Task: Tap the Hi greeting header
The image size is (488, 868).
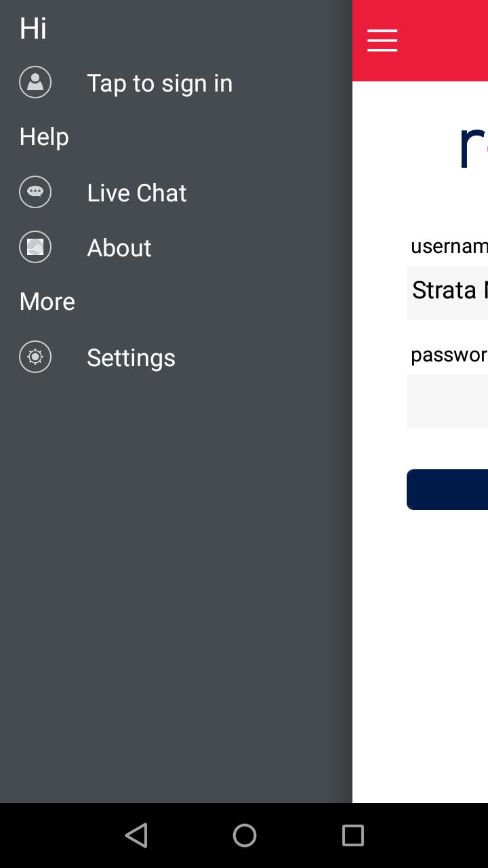Action: tap(33, 28)
